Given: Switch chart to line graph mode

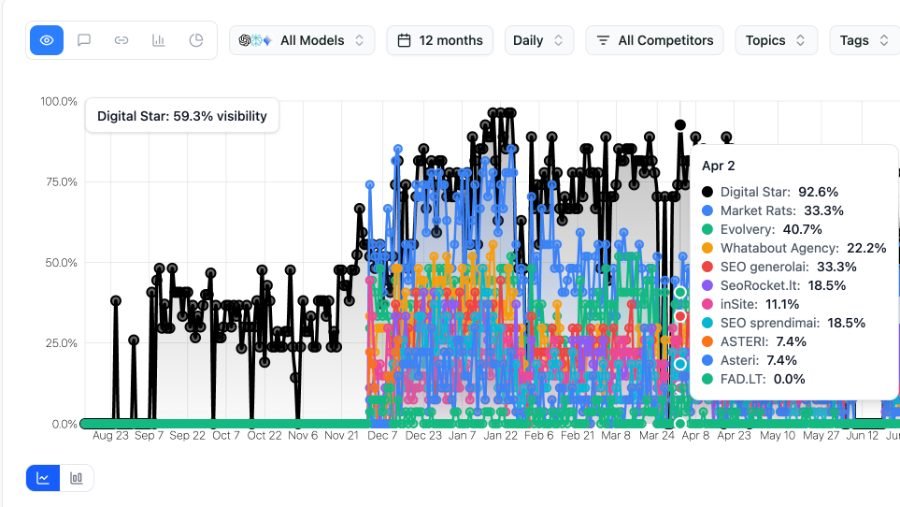Looking at the screenshot, I should tap(43, 478).
